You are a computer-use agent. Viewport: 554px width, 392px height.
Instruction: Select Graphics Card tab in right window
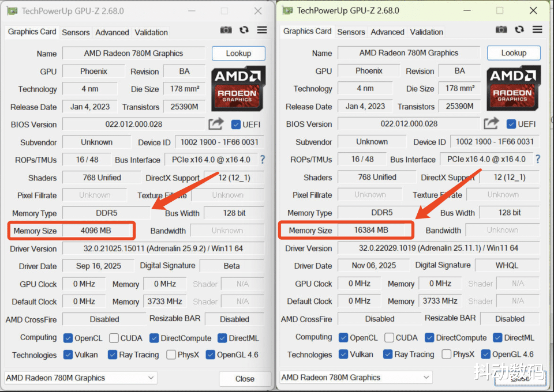click(x=307, y=31)
